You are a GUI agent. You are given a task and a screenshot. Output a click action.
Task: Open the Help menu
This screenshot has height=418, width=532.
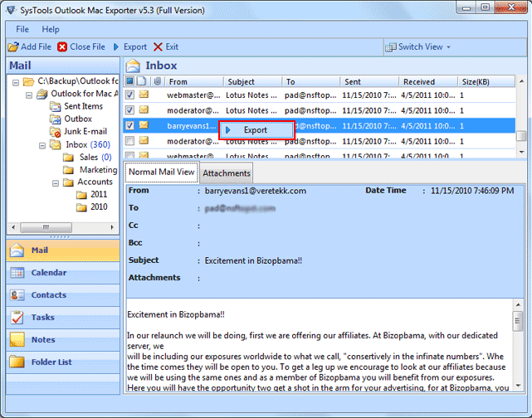click(51, 30)
